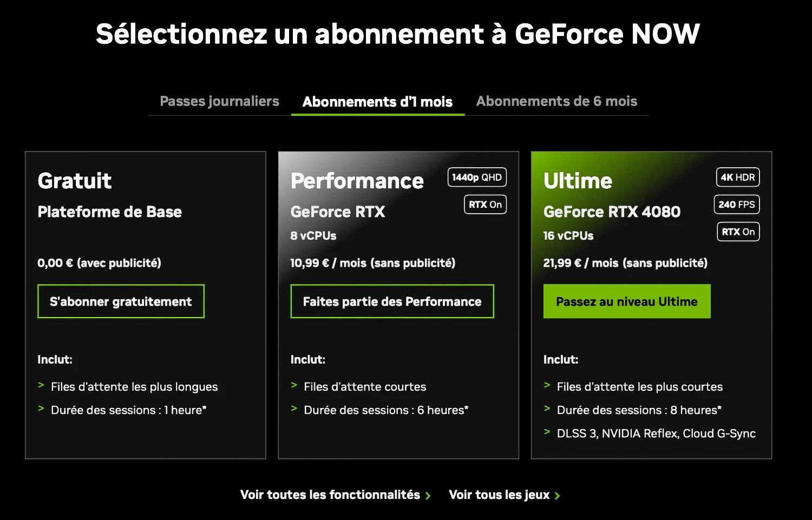This screenshot has height=520, width=812.
Task: Click the RTX On badge in Ultime card
Action: point(738,232)
